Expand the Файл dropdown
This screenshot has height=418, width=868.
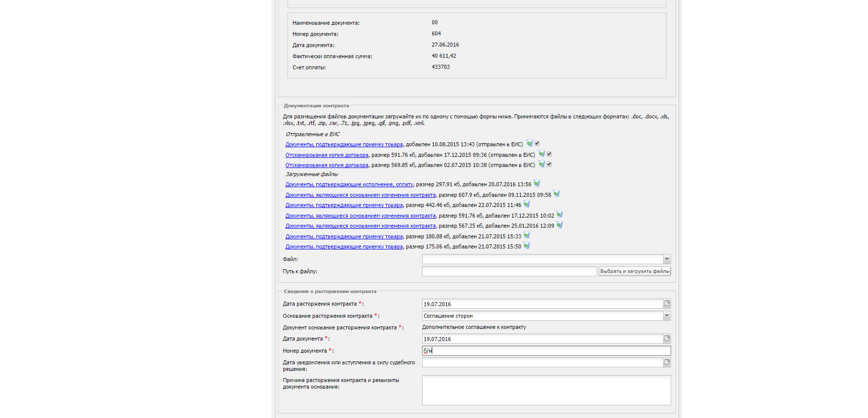click(667, 259)
